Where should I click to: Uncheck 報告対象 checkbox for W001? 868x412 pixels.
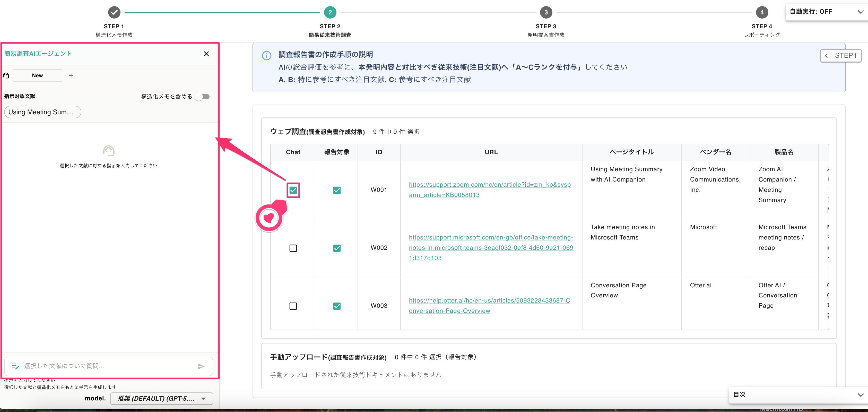(337, 190)
